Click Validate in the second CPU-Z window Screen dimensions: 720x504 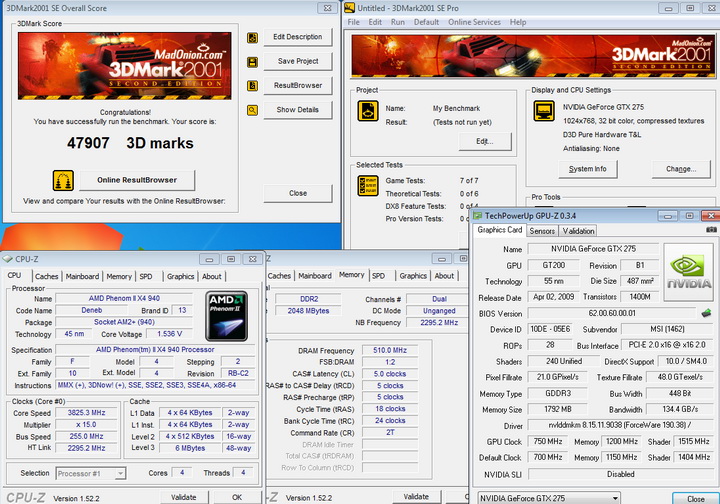click(416, 497)
